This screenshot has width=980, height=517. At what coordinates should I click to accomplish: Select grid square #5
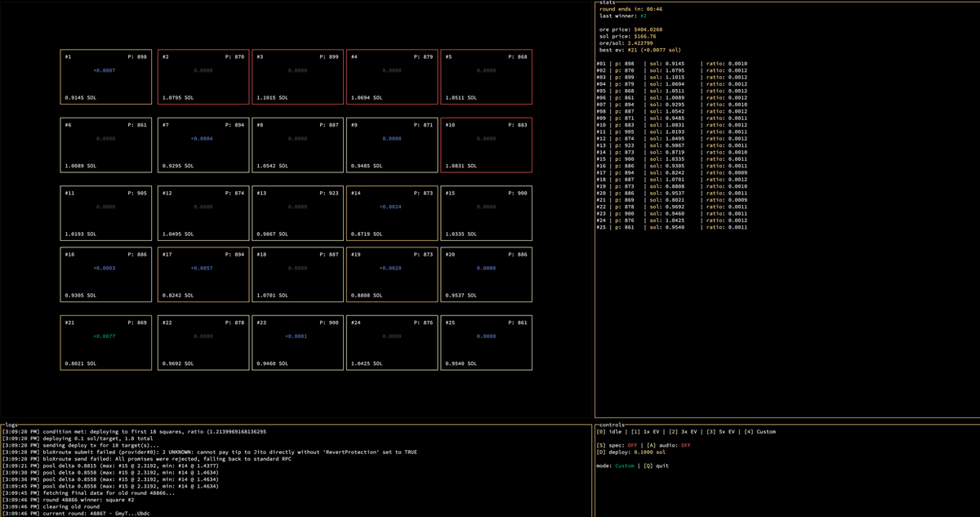coord(487,76)
